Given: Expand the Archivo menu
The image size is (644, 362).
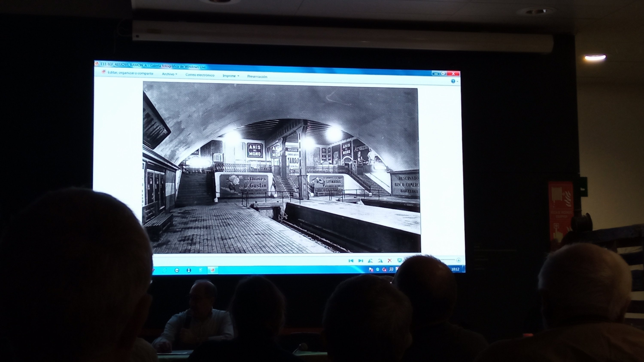Looking at the screenshot, I should click(169, 74).
